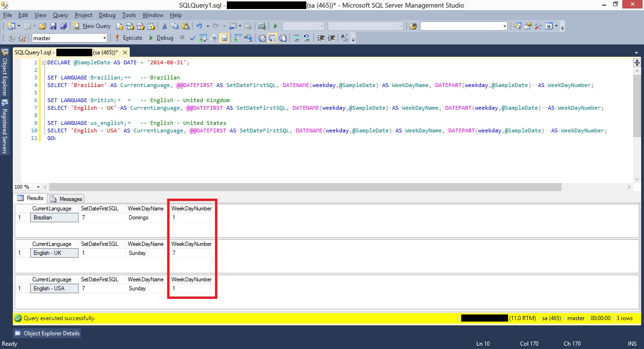The height and width of the screenshot is (349, 644).
Task: Switch output to Results to Grid
Action: (272, 38)
